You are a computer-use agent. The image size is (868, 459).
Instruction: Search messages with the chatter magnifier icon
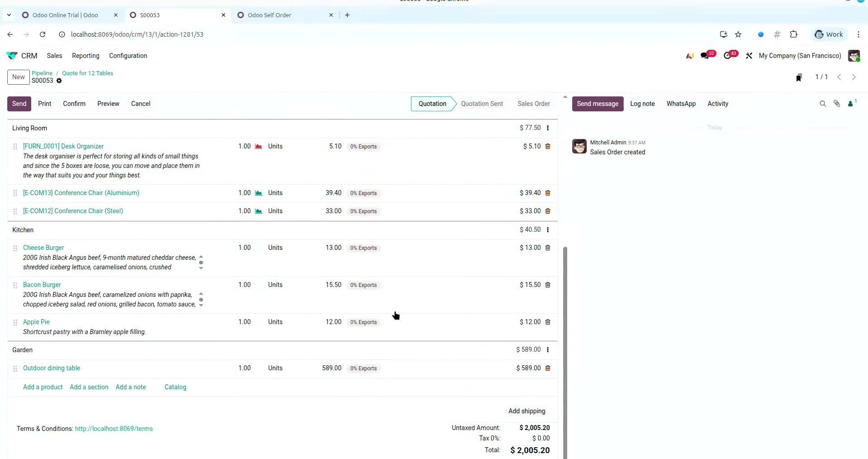tap(822, 104)
